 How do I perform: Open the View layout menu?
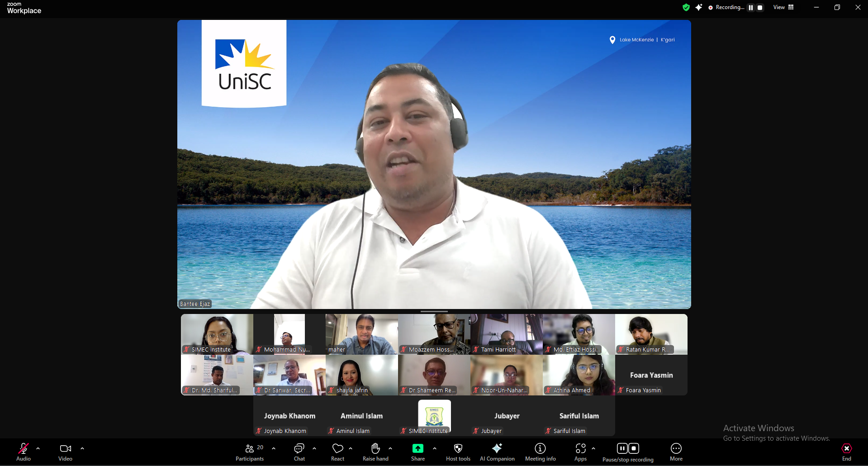point(783,7)
